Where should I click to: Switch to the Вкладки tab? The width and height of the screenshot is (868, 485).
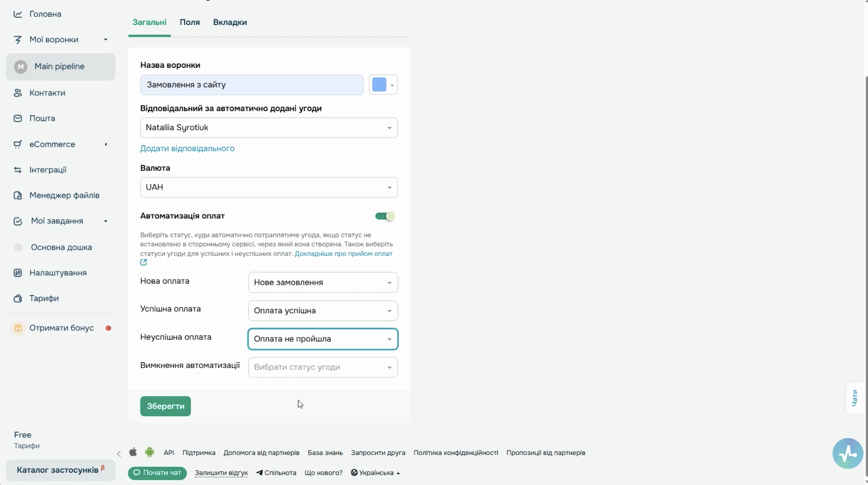point(230,22)
